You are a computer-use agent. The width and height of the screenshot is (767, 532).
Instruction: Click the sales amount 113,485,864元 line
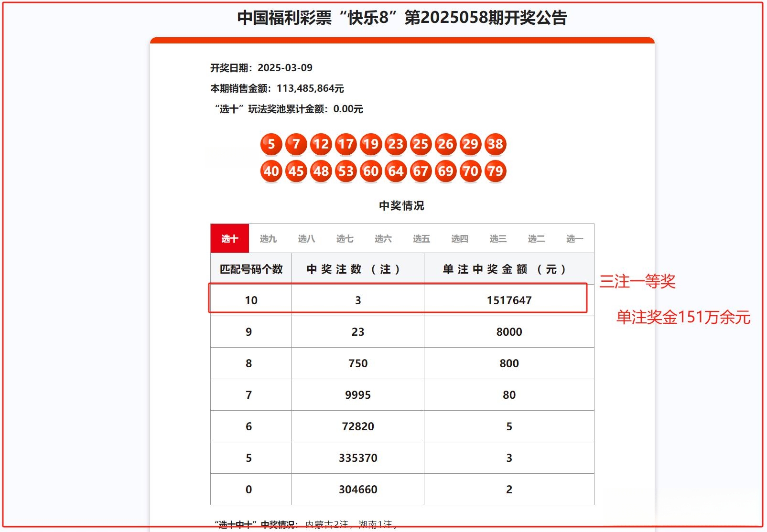277,88
